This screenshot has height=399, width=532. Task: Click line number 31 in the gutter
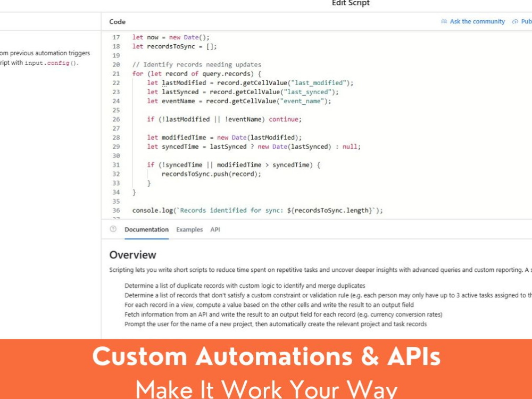pos(116,165)
